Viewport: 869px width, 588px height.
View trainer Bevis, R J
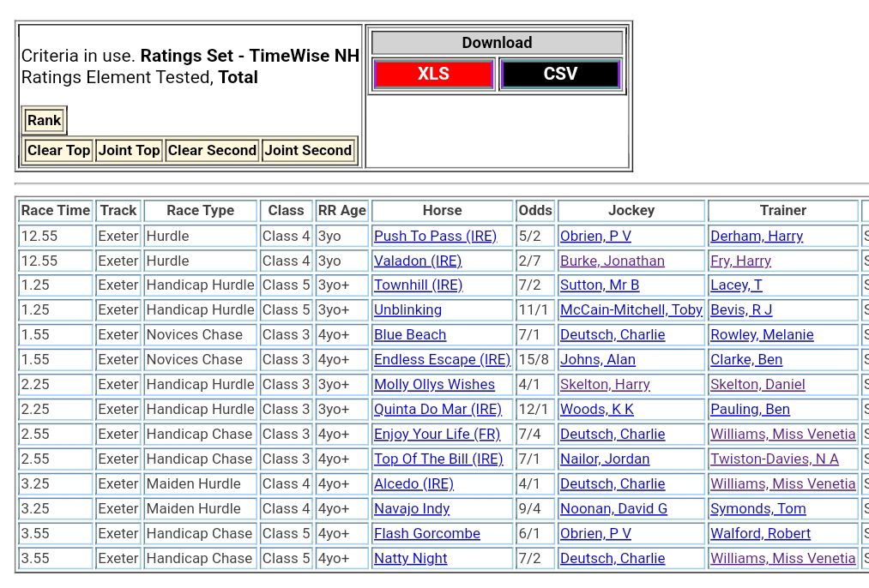(x=741, y=310)
